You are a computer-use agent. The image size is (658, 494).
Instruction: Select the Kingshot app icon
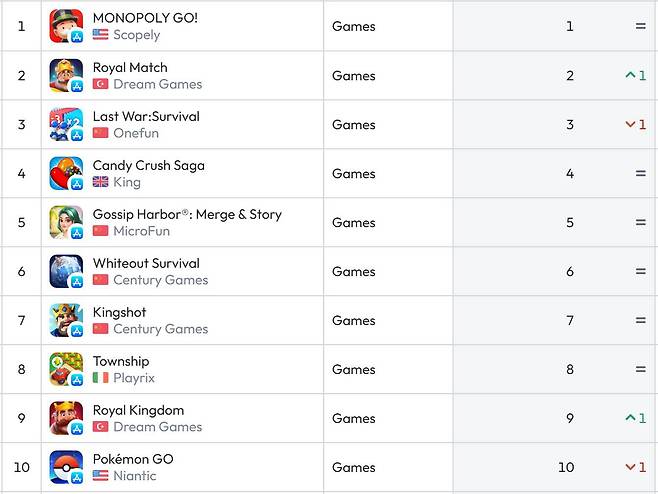click(66, 320)
